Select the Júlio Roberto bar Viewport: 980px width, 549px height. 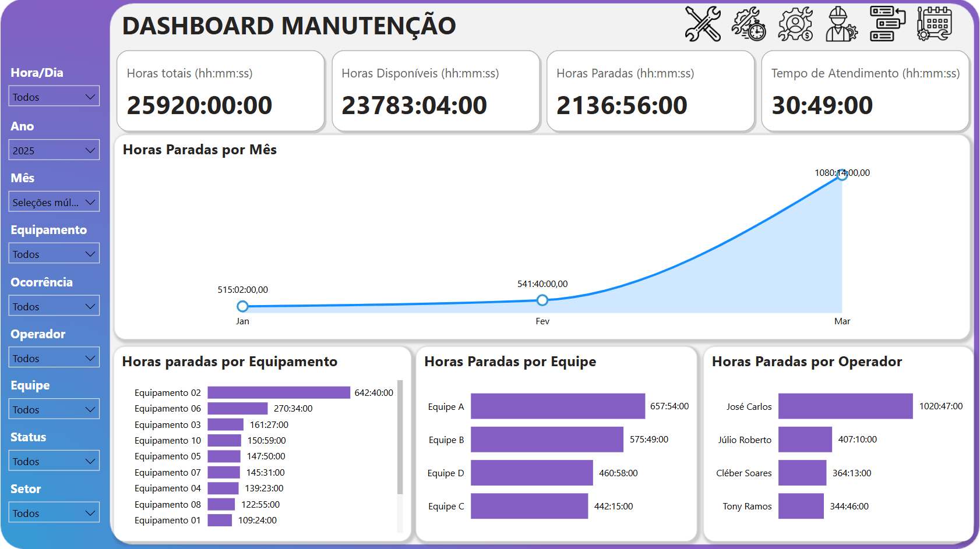[x=805, y=440]
